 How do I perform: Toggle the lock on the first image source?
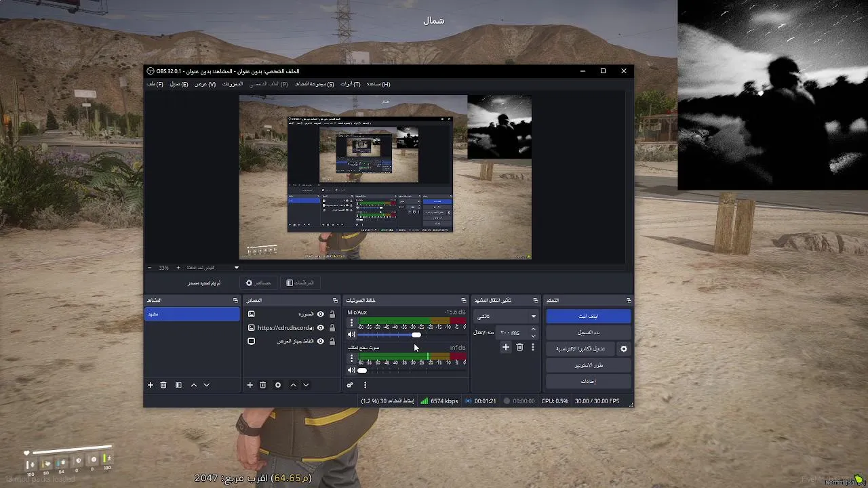coord(332,314)
